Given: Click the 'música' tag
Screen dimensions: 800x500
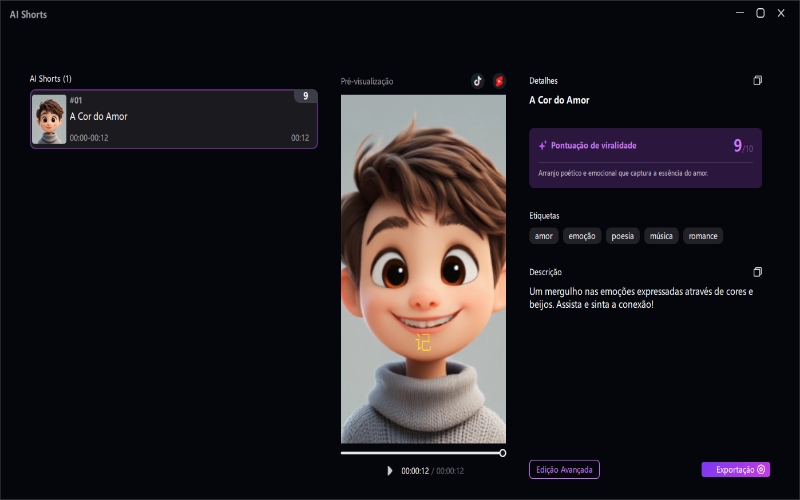Looking at the screenshot, I should [661, 236].
